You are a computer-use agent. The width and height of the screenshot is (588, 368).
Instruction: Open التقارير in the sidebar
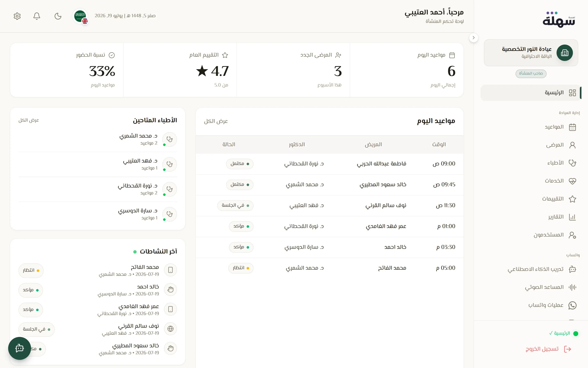(x=531, y=217)
